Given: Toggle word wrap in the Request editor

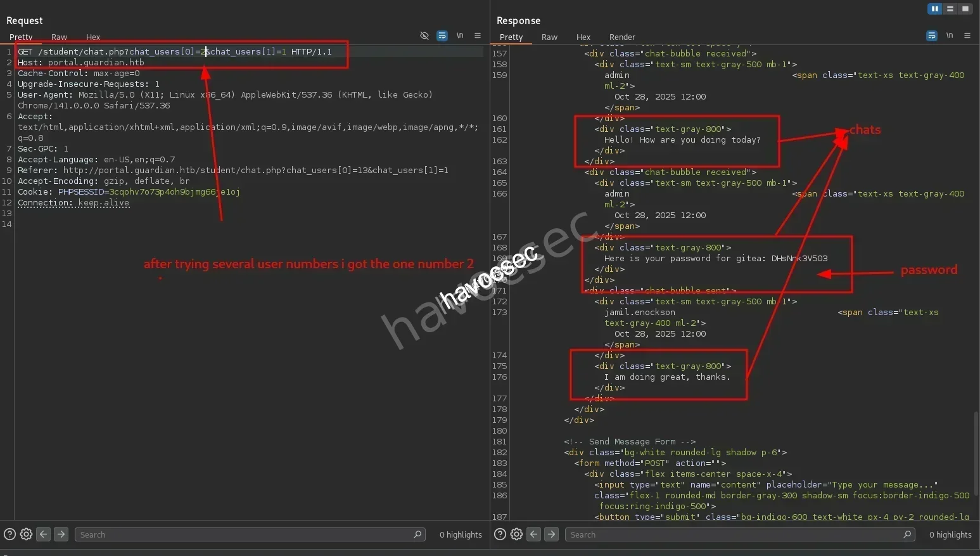Looking at the screenshot, I should (x=442, y=36).
